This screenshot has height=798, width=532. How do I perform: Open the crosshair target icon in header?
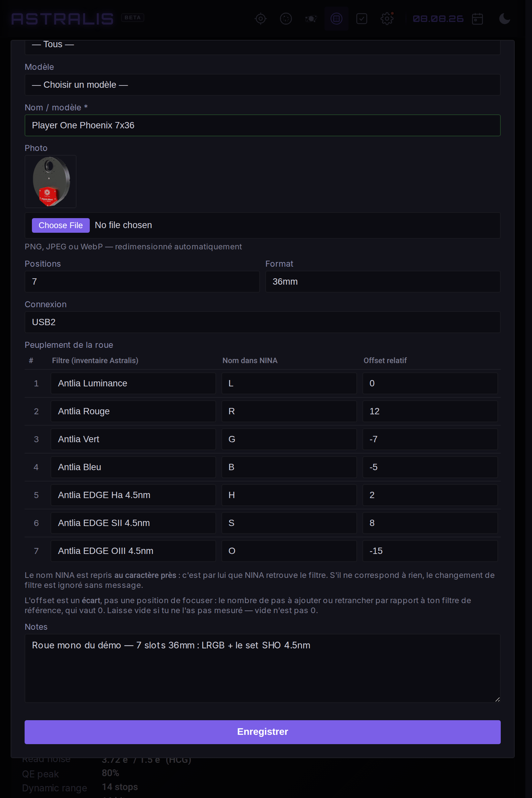(x=261, y=19)
